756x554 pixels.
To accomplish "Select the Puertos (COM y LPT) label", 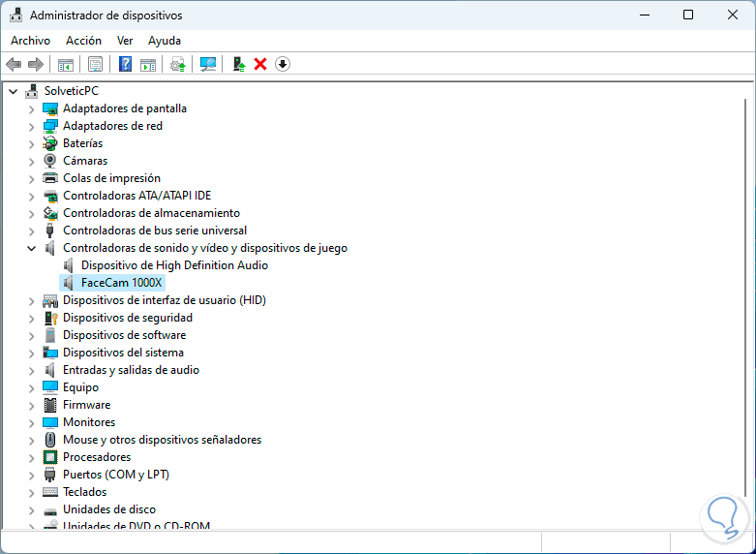I will pos(116,475).
